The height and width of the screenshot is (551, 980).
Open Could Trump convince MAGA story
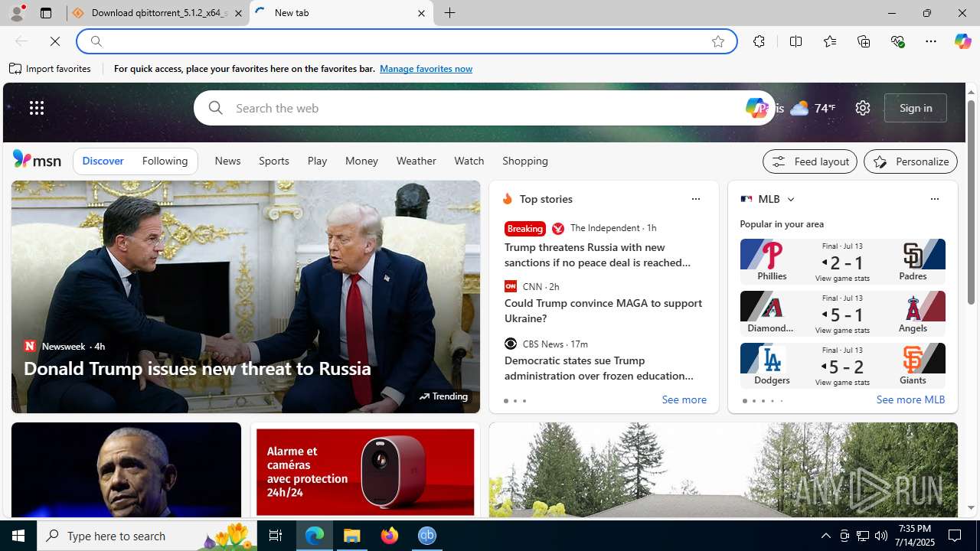tap(603, 311)
